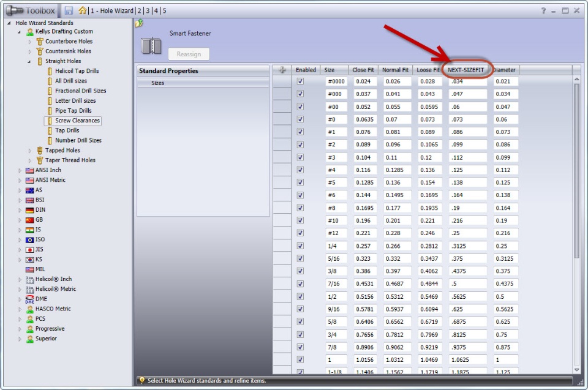Click the add-column icon in table header

click(x=282, y=70)
